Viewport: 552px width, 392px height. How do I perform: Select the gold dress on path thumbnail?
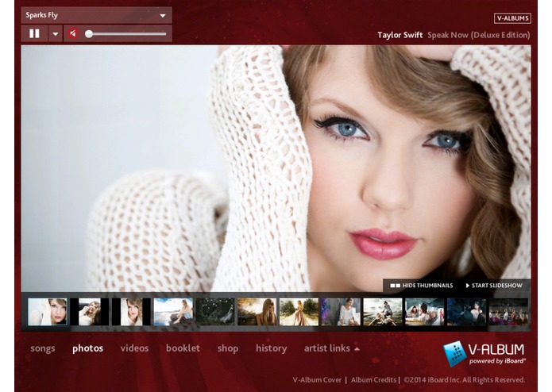[299, 312]
